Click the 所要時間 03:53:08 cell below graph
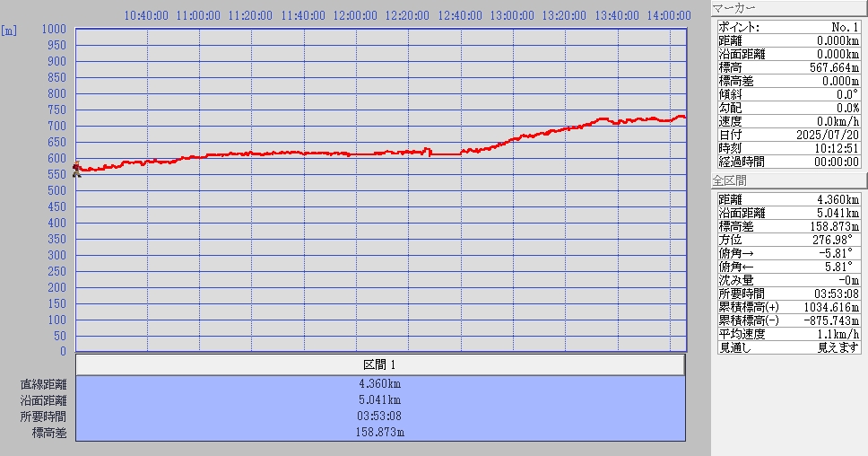 (379, 417)
